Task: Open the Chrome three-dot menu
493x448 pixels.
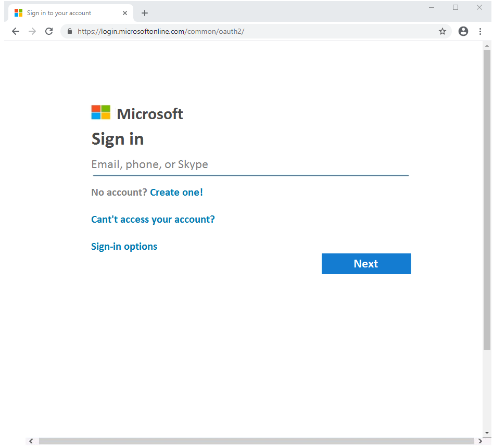Action: [480, 31]
